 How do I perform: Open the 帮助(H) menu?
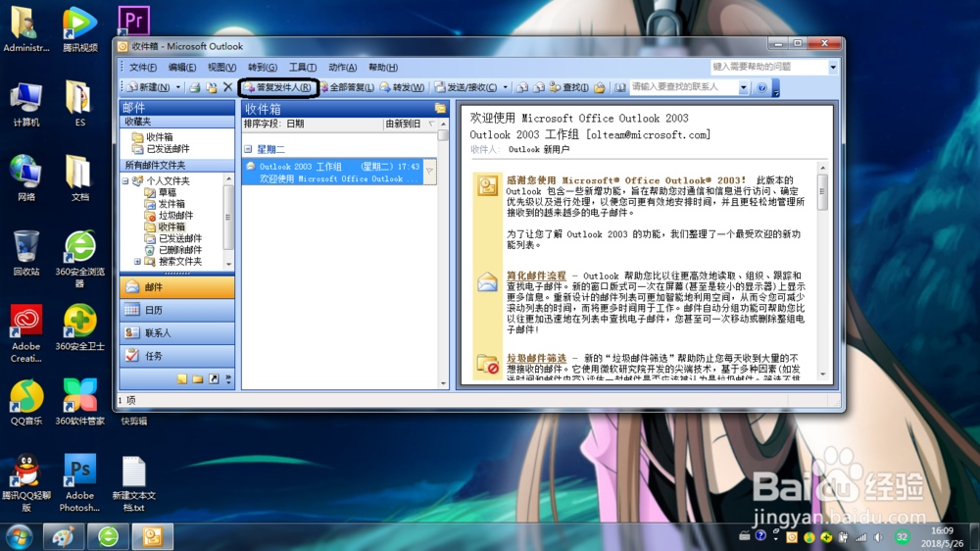(x=382, y=67)
